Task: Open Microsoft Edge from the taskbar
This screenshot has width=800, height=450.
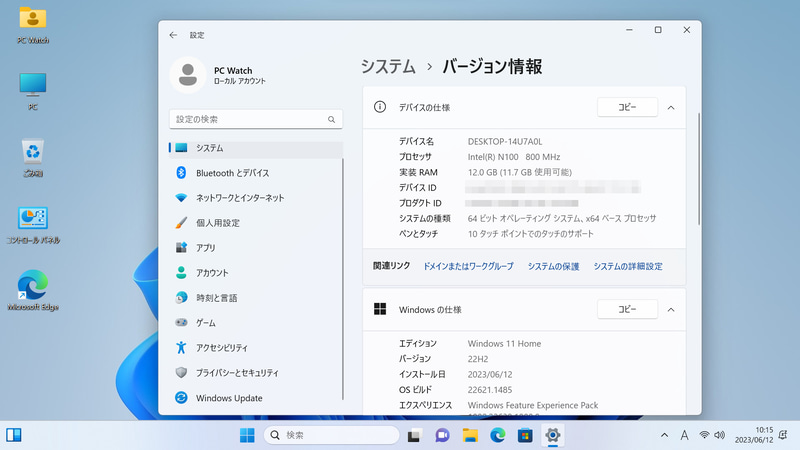Action: 497,435
